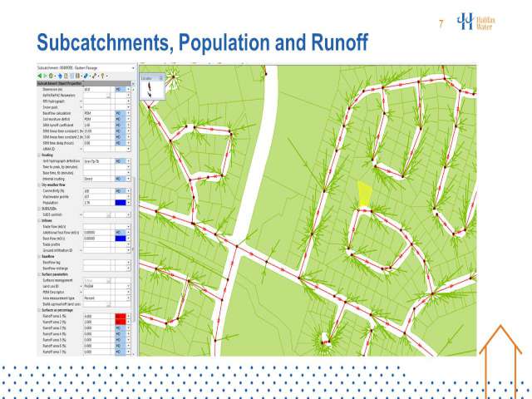
Task: Open the Area measurement type dropdown
Action: (129, 298)
